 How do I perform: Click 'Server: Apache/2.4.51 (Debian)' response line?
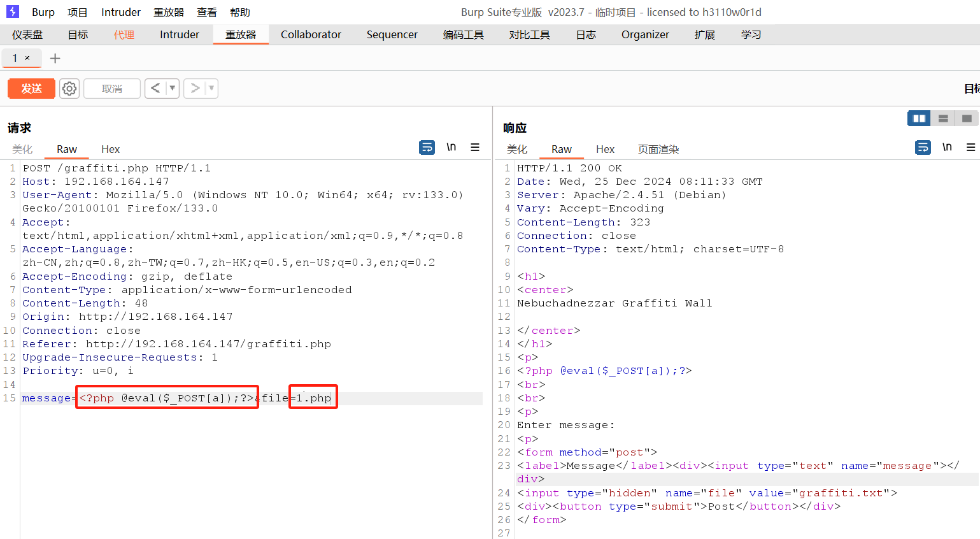621,195
